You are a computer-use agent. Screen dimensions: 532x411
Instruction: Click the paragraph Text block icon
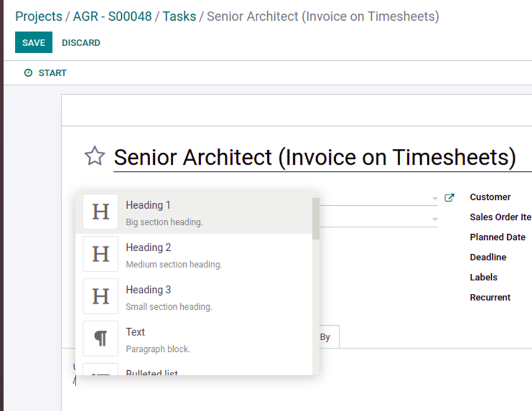tap(100, 338)
